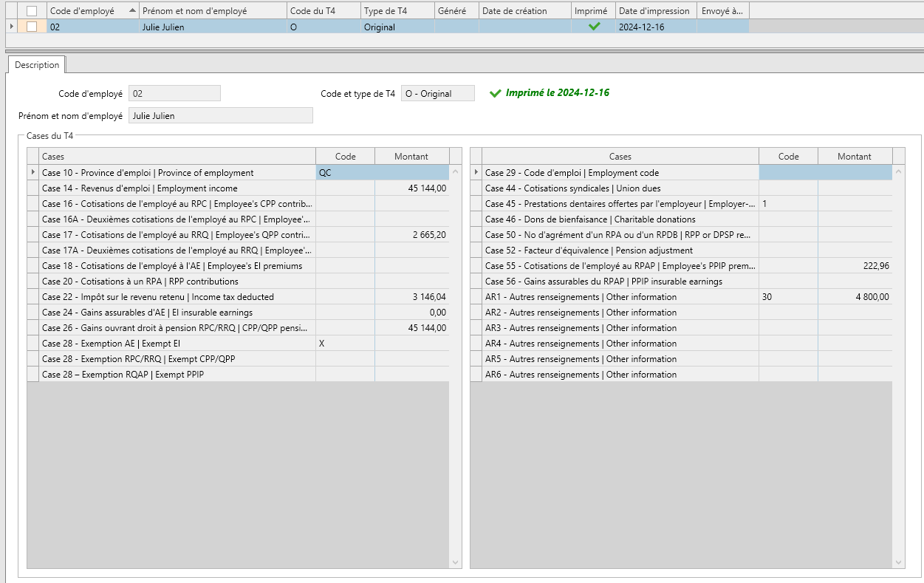Click the Date de création column header
This screenshot has height=583, width=924.
[x=525, y=11]
